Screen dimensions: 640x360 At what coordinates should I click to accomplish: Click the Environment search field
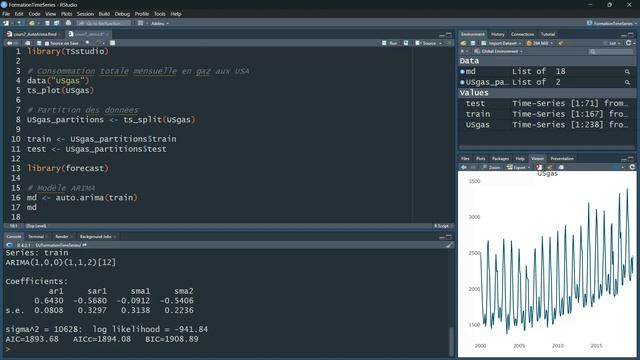tap(611, 51)
